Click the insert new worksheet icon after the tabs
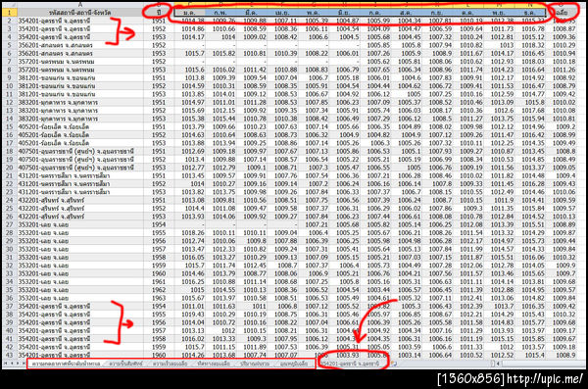588x389 pixels. (x=394, y=364)
